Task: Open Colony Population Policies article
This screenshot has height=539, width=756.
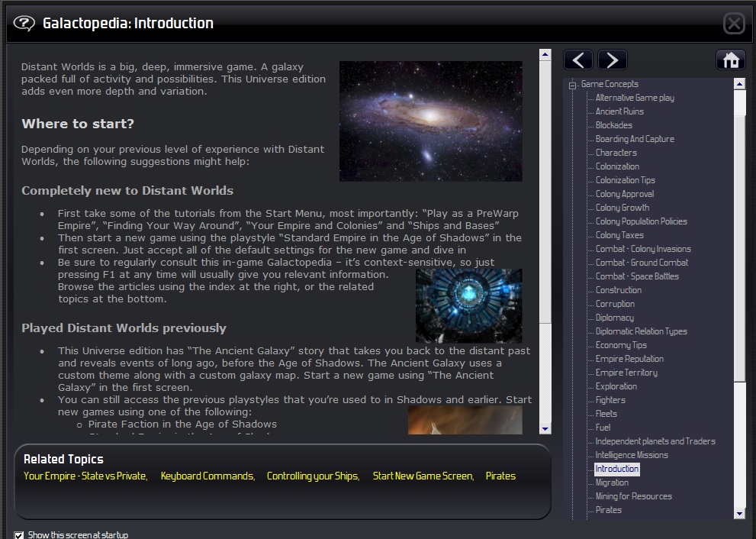Action: click(x=642, y=221)
